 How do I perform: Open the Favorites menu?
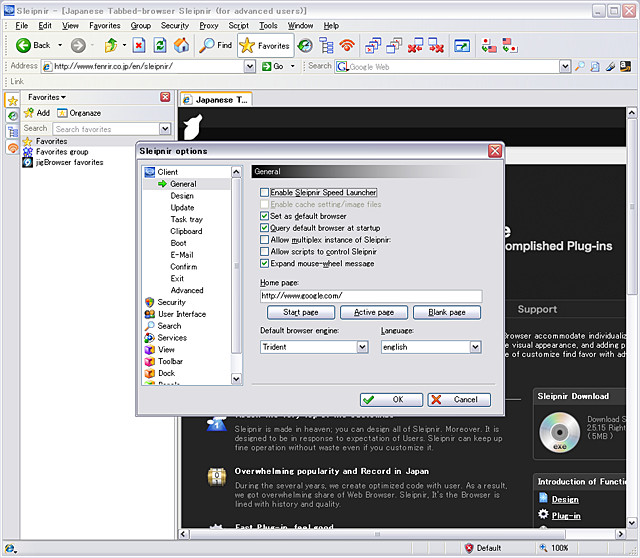click(x=105, y=26)
